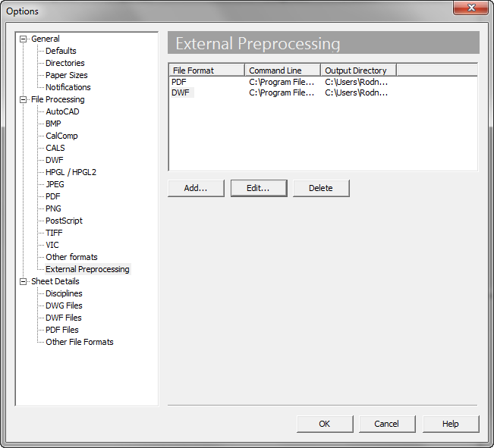This screenshot has width=494, height=448.
Task: Select the PDF row in the preprocessing list
Action: point(179,82)
